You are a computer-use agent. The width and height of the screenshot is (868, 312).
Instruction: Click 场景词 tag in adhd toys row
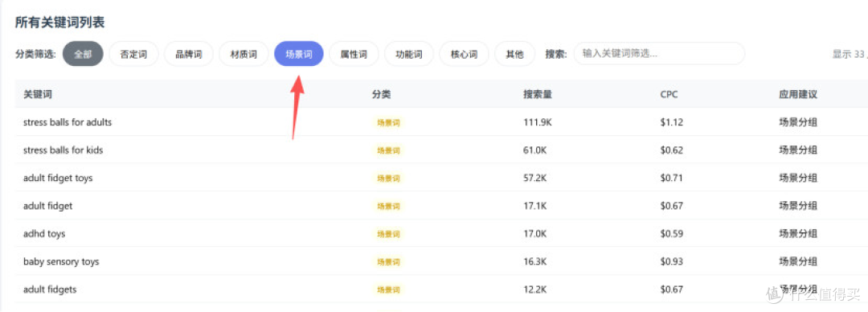tap(388, 234)
